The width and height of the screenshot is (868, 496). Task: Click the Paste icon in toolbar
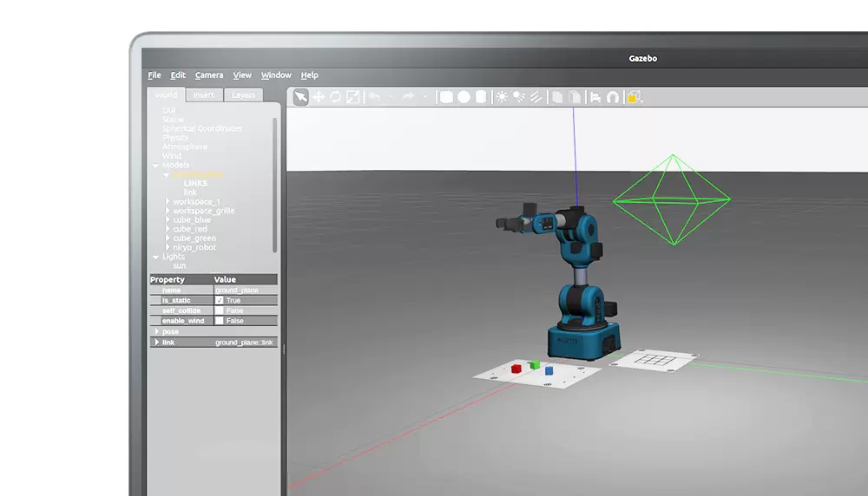pyautogui.click(x=575, y=97)
